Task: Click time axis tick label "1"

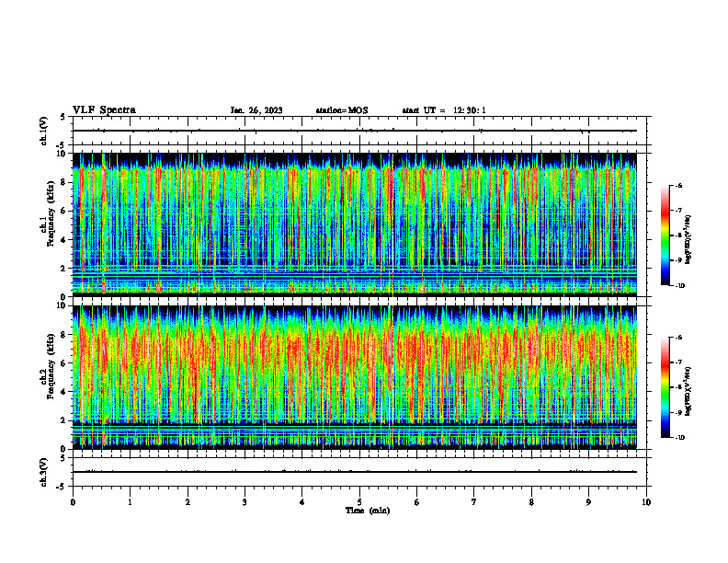Action: click(x=130, y=502)
